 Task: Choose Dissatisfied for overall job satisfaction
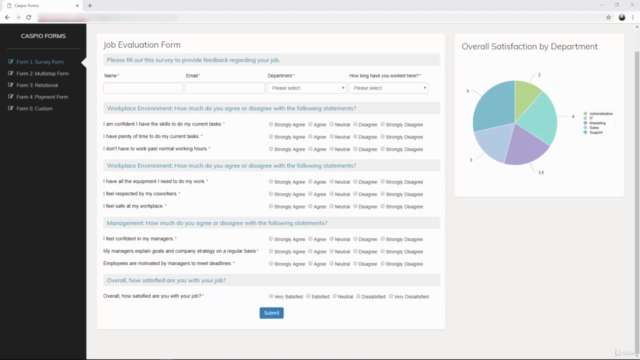point(358,296)
